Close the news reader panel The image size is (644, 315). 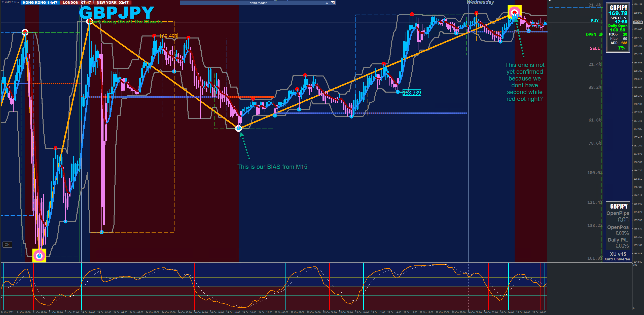pos(333,3)
